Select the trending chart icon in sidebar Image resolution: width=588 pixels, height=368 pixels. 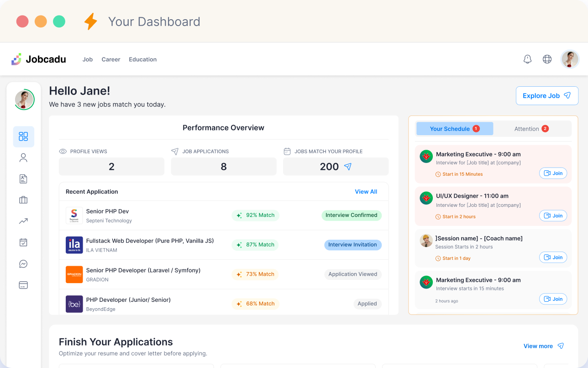[23, 221]
